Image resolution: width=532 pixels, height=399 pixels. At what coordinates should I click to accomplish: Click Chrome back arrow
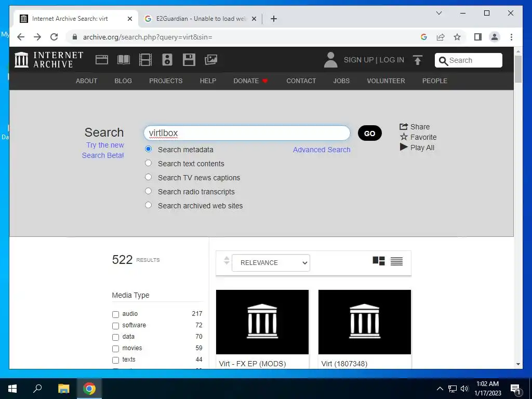[x=21, y=37]
